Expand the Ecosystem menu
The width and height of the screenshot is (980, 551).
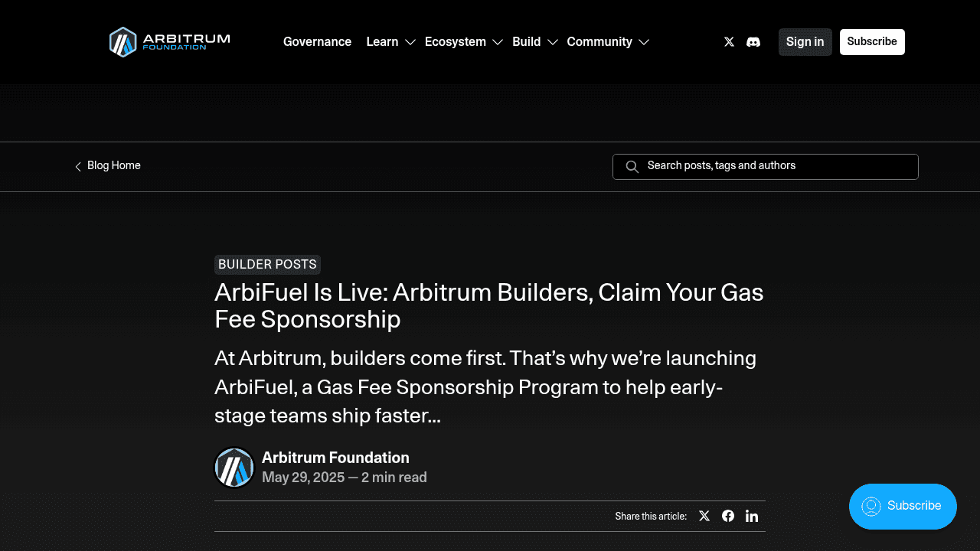(462, 42)
